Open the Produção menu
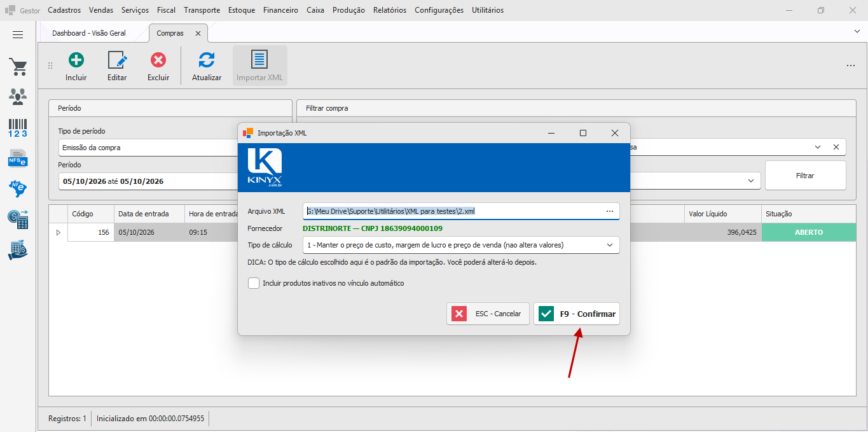The width and height of the screenshot is (868, 432). point(348,10)
